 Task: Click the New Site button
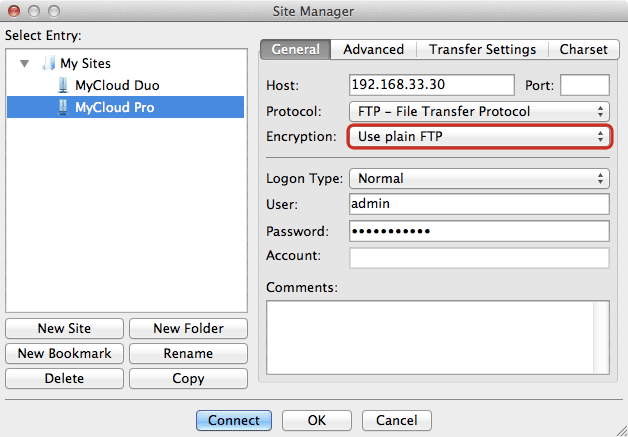[x=64, y=328]
